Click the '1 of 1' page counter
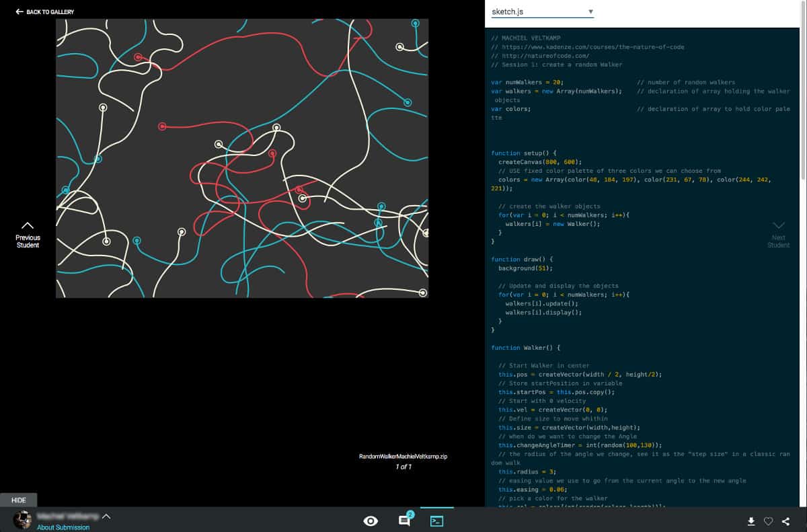 (403, 467)
